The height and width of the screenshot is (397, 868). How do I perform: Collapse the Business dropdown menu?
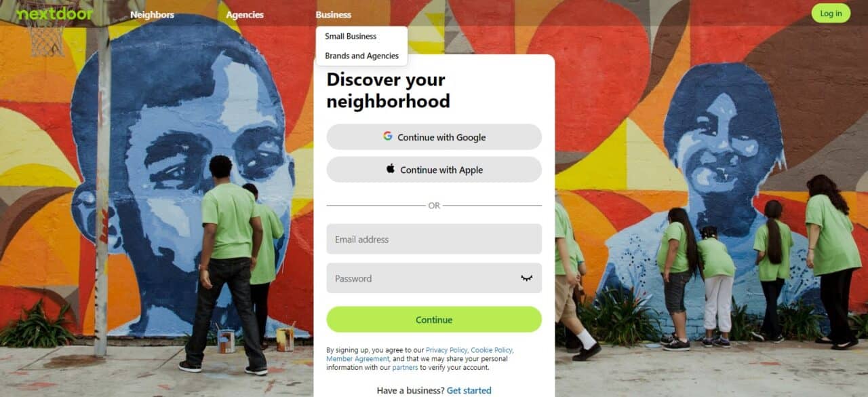point(333,14)
